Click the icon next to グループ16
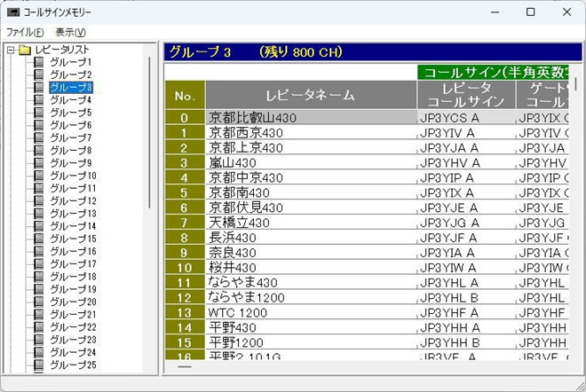 pos(38,252)
